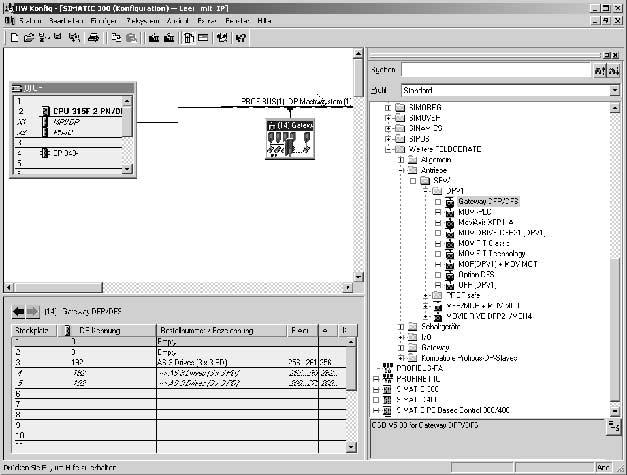Select the Gateway folder under Weitere FELDGERÄTE
627x475 pixels.
point(435,347)
